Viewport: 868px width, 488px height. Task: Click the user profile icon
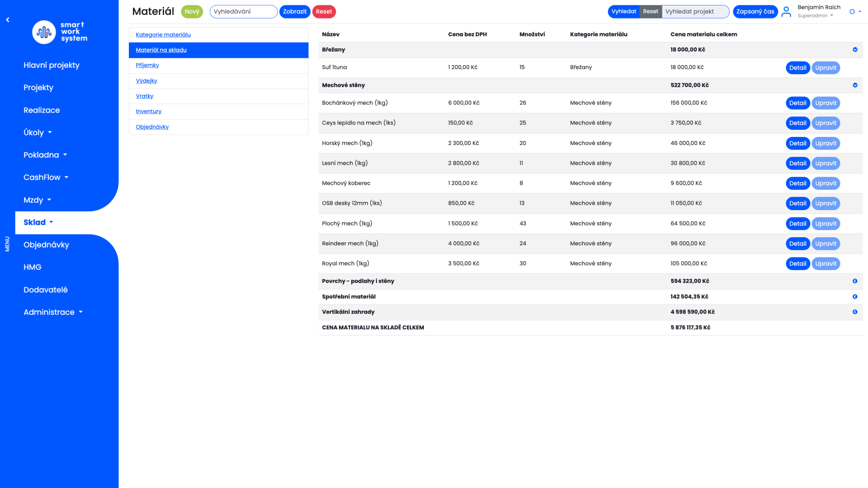pyautogui.click(x=786, y=12)
